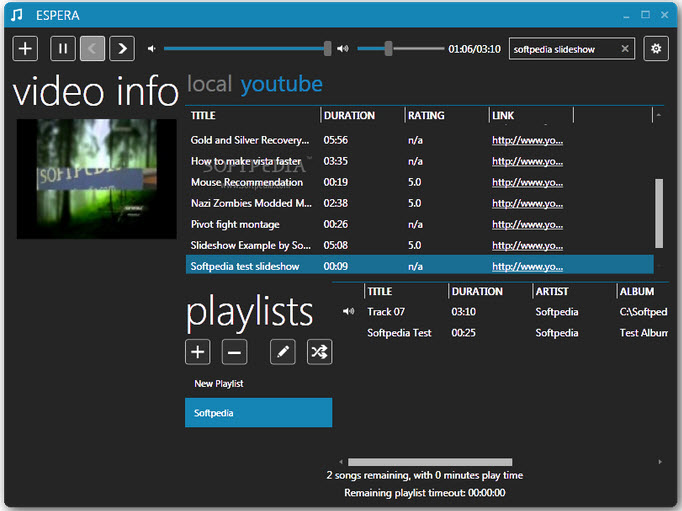Skip to the next song
Screen dimensions: 682x511
(121, 48)
